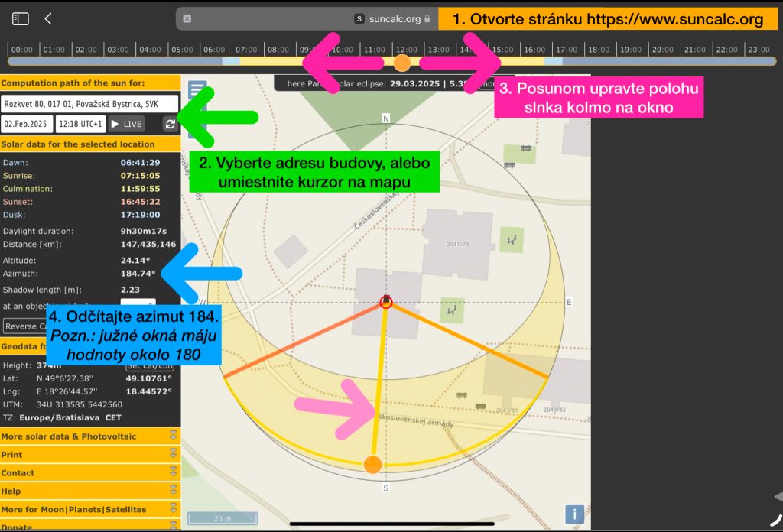
Task: Click the address field showing Rozkvet 80
Action: pos(89,103)
